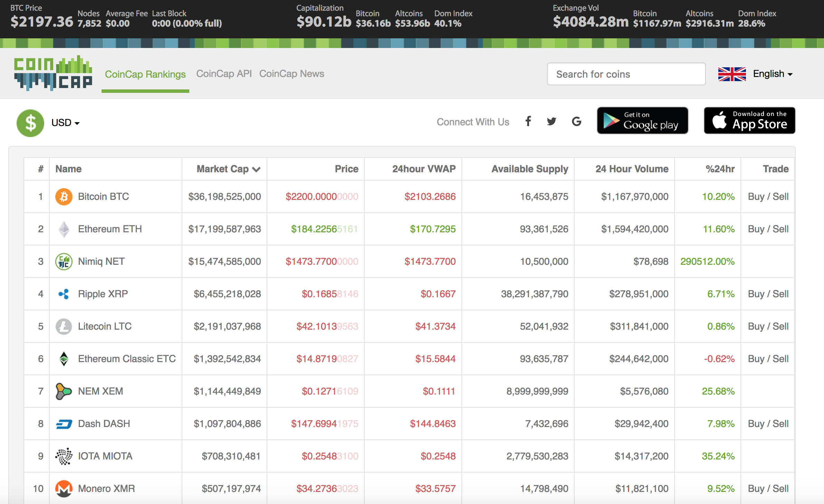Open the CoinCap Facebook page icon
This screenshot has width=824, height=504.
528,122
